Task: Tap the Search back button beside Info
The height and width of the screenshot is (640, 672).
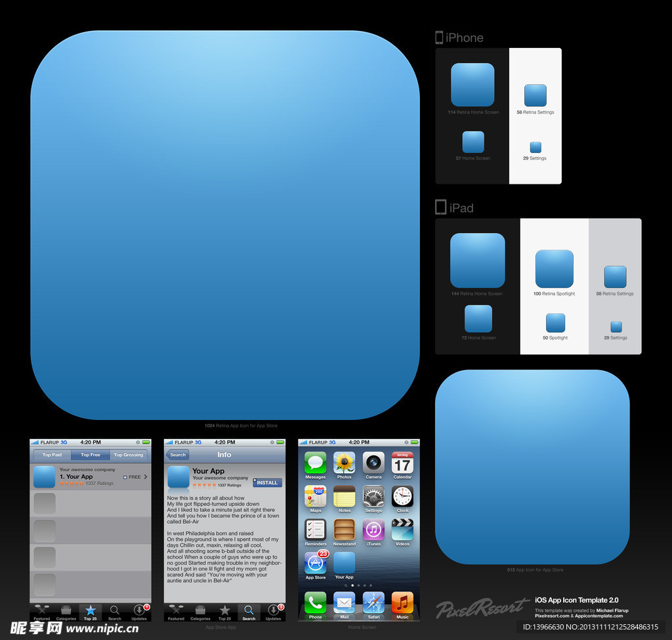Action: click(x=178, y=455)
